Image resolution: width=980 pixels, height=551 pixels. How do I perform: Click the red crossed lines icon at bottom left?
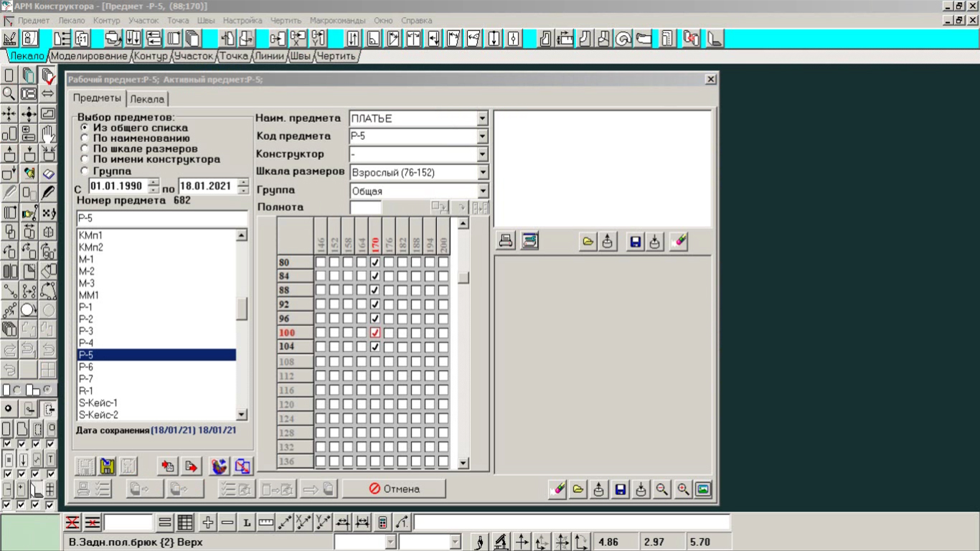tap(72, 522)
